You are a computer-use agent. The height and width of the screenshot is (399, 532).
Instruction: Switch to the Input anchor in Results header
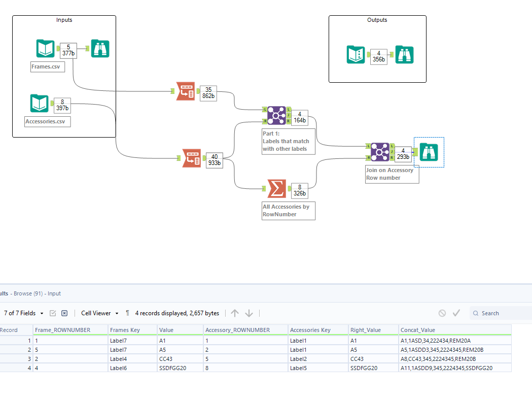click(54, 293)
